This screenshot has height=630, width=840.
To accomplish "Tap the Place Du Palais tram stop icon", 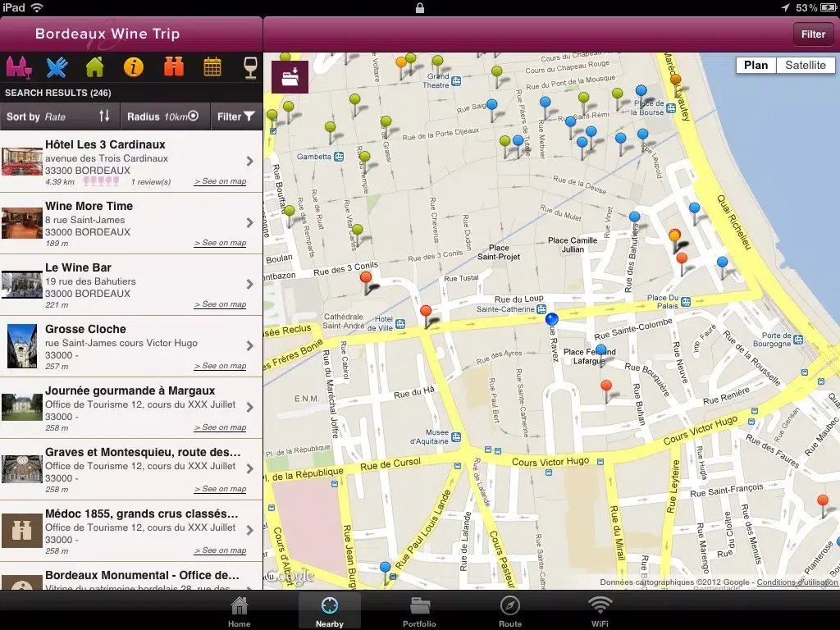I will 685,302.
